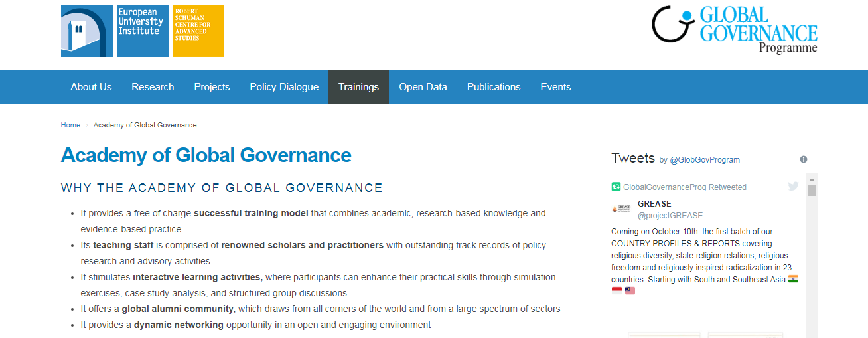Click the 'interactive learning activities,' text
868x338 pixels.
[x=198, y=277]
